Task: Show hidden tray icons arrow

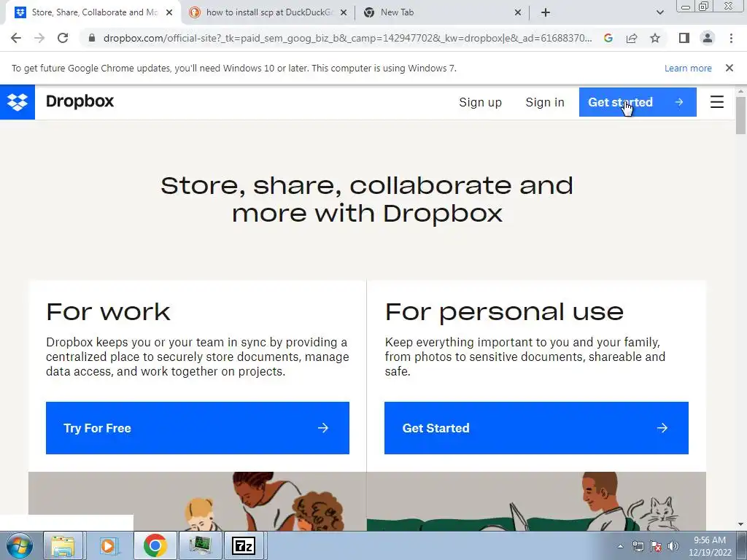Action: pos(620,546)
